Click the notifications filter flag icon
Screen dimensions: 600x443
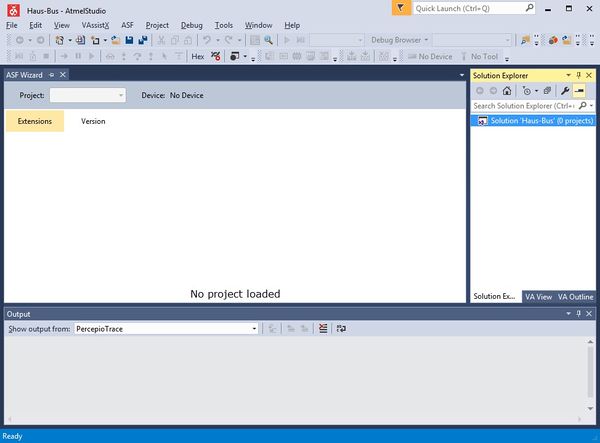coord(400,7)
